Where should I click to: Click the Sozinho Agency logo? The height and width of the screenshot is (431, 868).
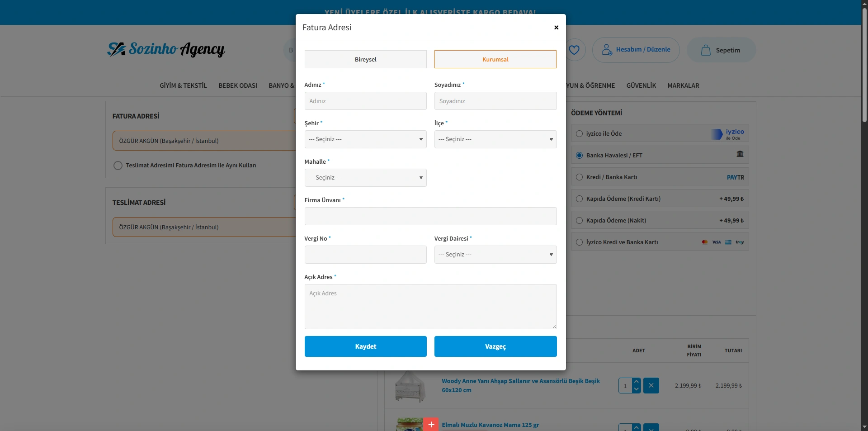166,49
